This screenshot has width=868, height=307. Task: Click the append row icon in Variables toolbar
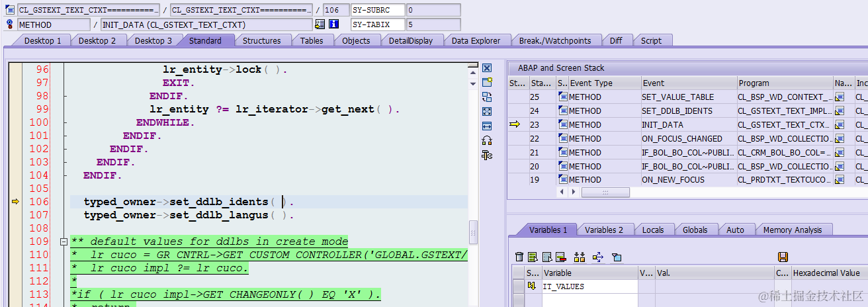(x=547, y=257)
